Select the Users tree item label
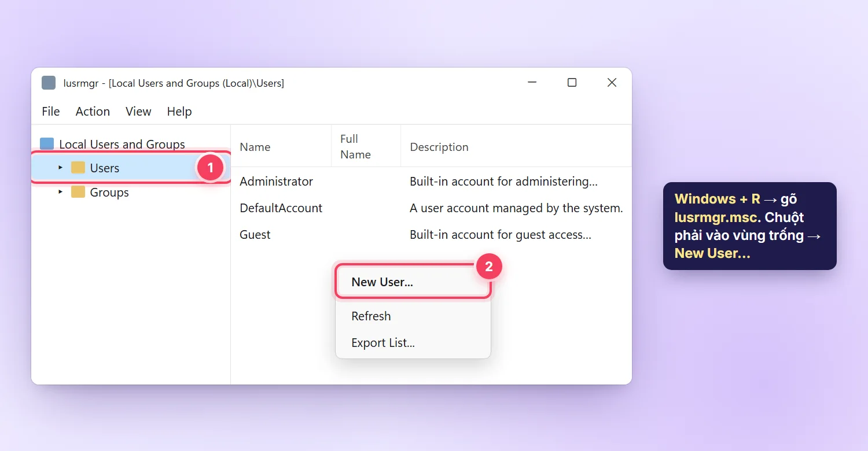Screen dimensions: 868x451 click(x=105, y=168)
